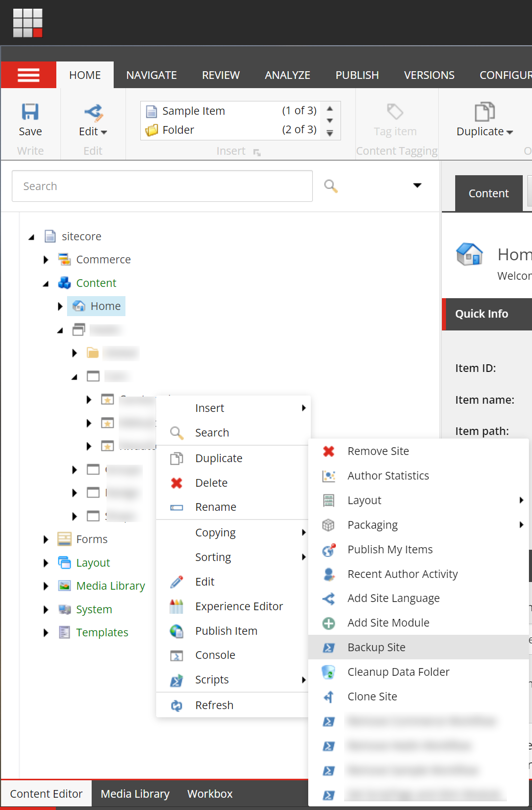This screenshot has width=532, height=810.
Task: Click the Remove Site red X icon
Action: [329, 451]
